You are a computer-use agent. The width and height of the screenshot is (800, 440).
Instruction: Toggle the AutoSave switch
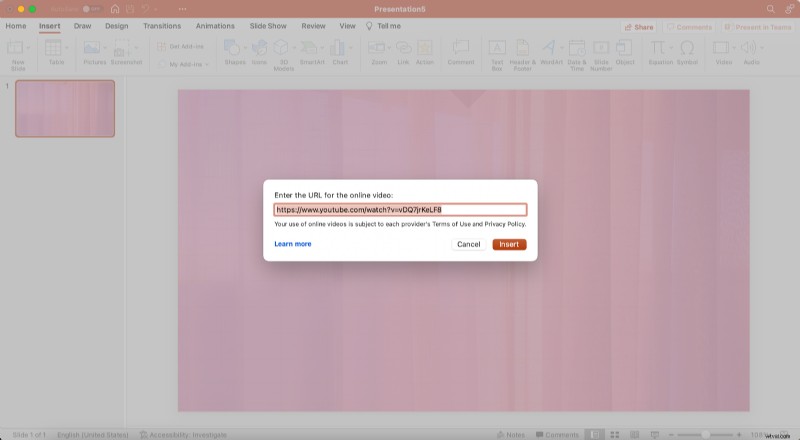[x=92, y=9]
